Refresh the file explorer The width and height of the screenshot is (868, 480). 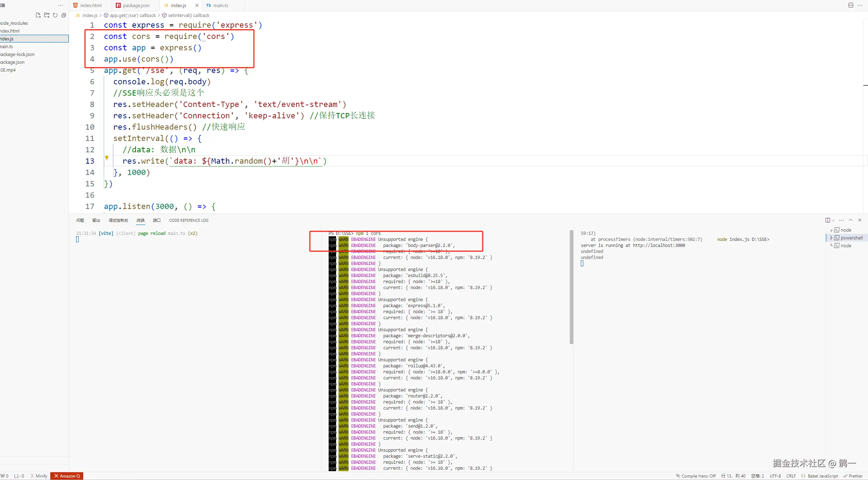[55, 15]
